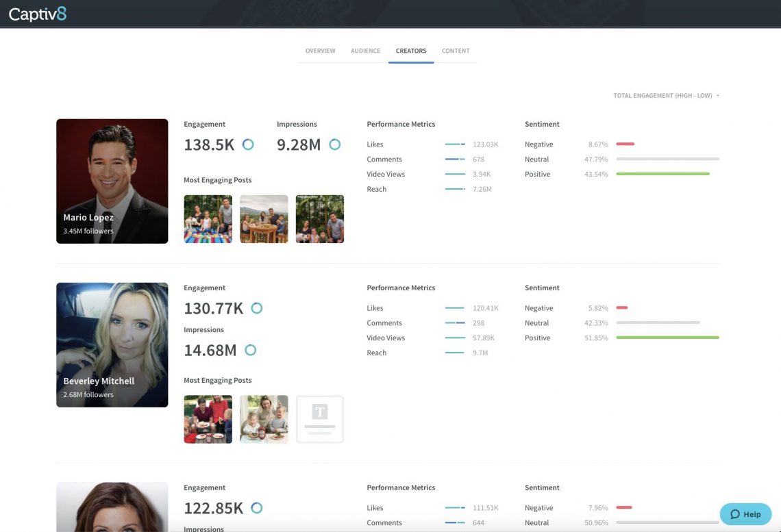Open Beverley Mitchell's second engaging post
Screen dimensions: 781x532
click(x=264, y=419)
